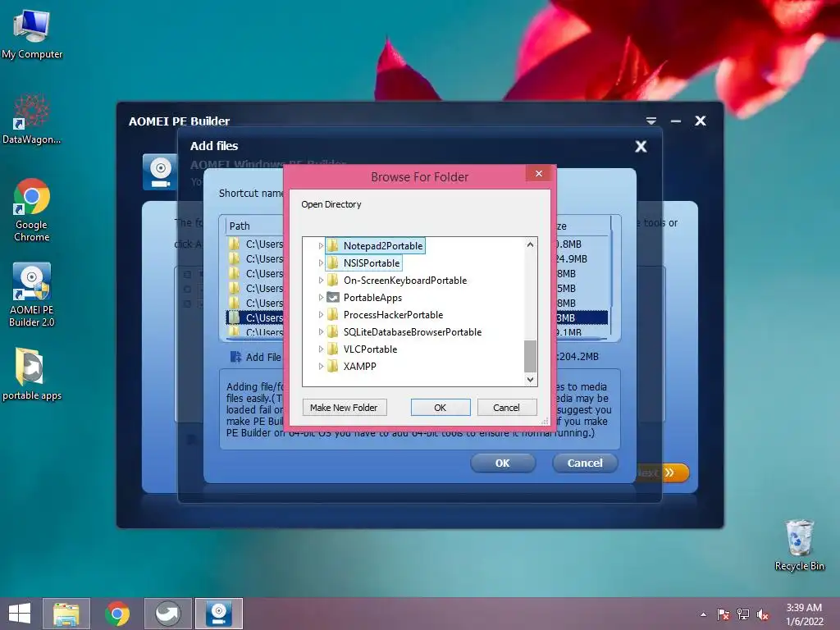Click the taskbar clock showing 3:39 AM
The image size is (840, 630).
pos(804,614)
